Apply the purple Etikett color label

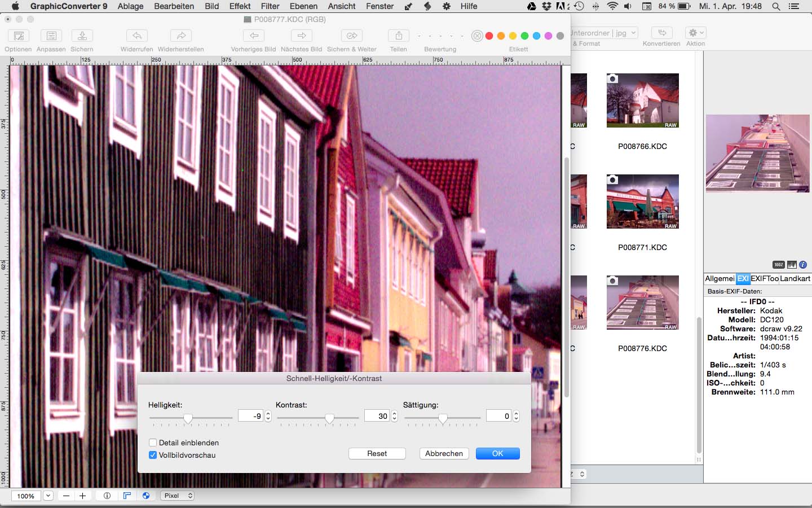548,36
